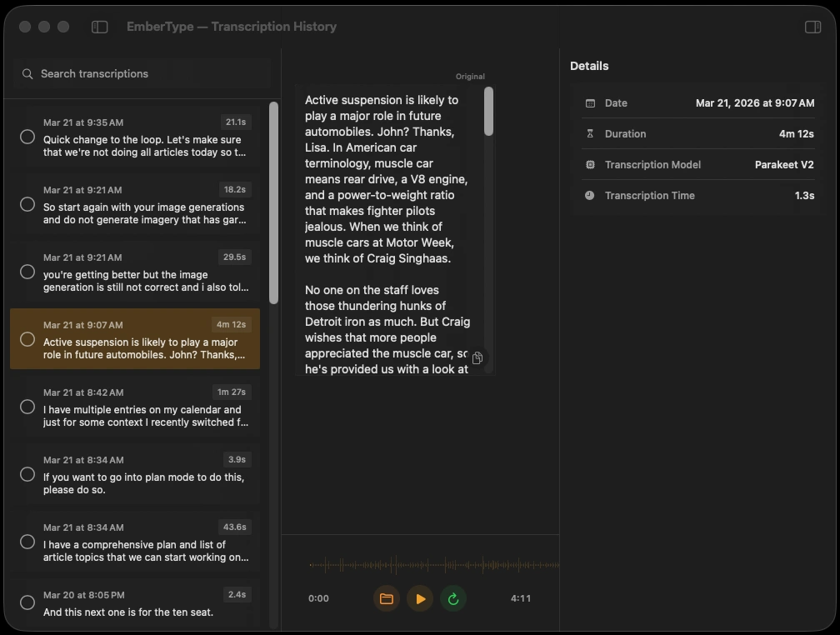The width and height of the screenshot is (840, 635).
Task: Open 'Quick change to the loop' transcription
Action: 135,137
